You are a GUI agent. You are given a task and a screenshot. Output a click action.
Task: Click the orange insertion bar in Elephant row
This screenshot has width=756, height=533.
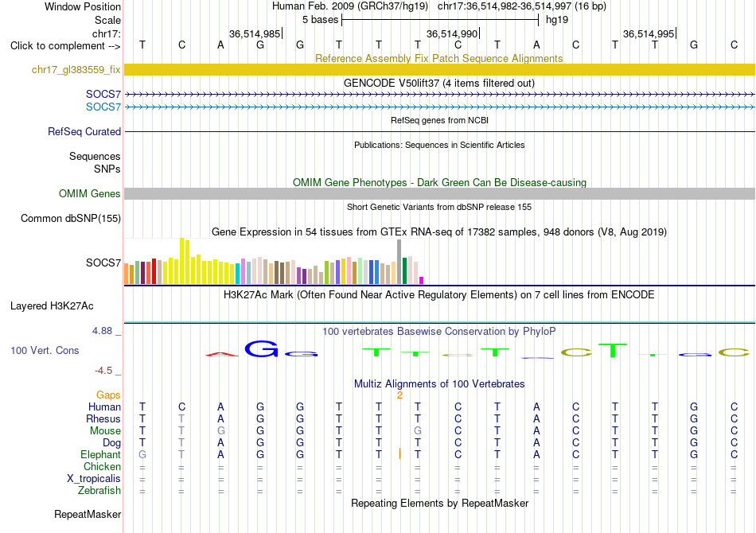[399, 454]
